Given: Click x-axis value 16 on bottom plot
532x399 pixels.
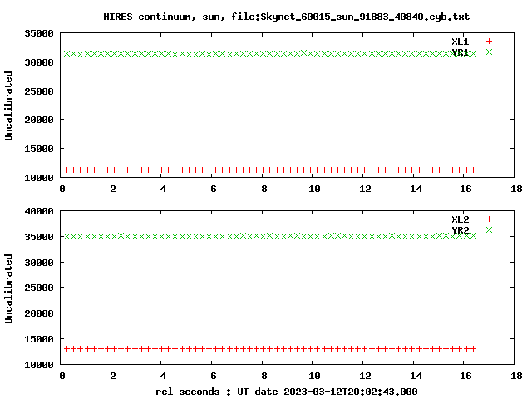Looking at the screenshot, I should 465,376.
